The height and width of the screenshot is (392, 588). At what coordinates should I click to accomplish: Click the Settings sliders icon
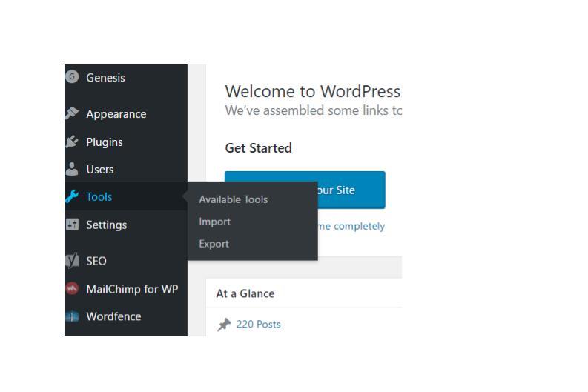coord(72,225)
